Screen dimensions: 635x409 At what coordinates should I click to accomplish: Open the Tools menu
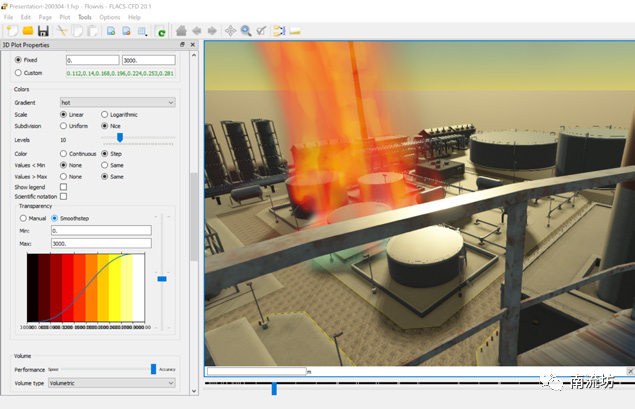(x=84, y=17)
